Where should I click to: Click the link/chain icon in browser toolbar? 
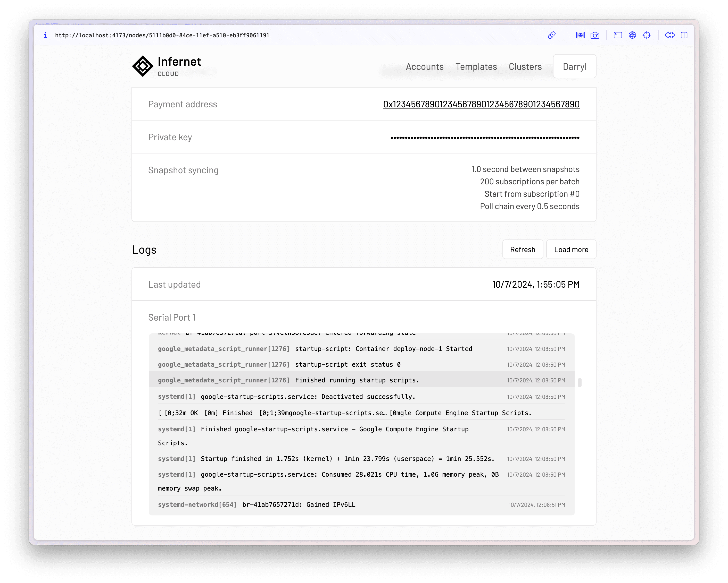(x=551, y=35)
